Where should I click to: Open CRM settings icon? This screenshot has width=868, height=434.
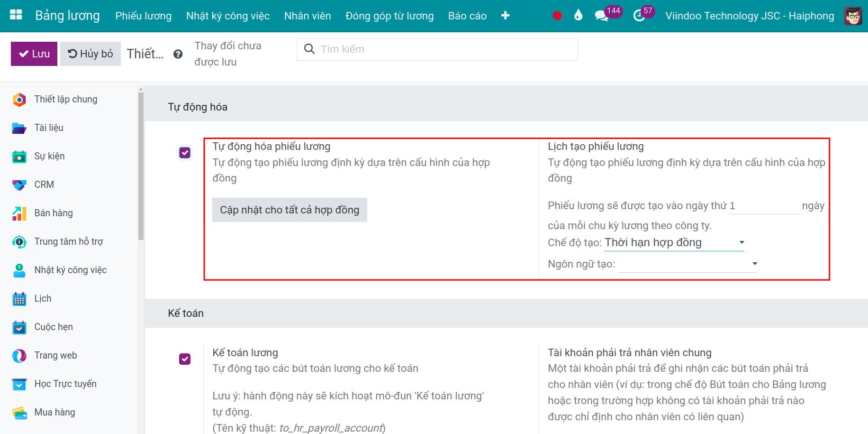pos(19,185)
